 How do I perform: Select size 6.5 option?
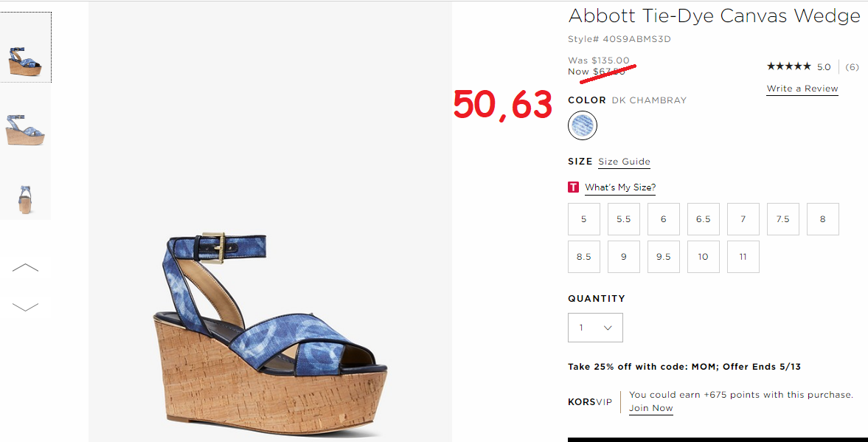point(703,218)
